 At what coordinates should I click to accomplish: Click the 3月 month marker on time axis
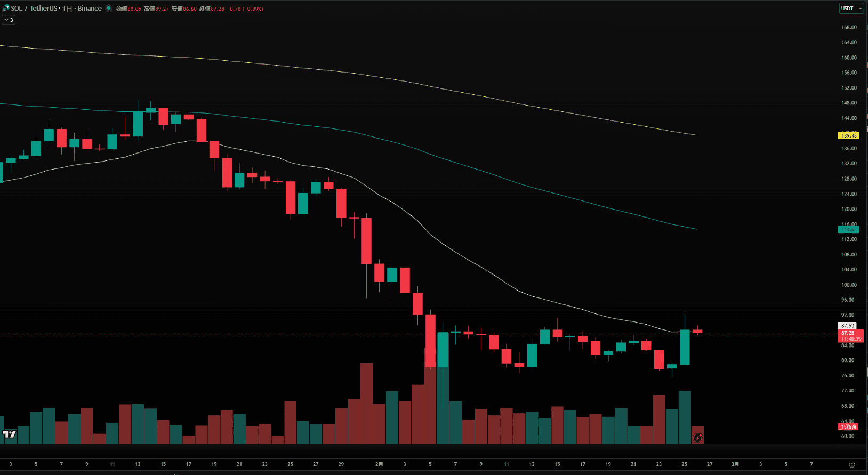click(735, 464)
